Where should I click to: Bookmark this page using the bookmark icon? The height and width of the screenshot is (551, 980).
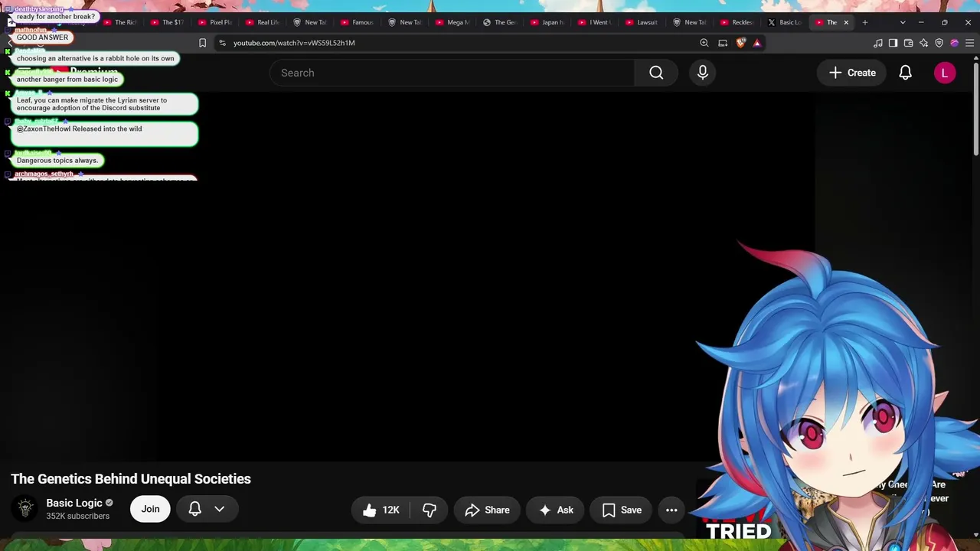click(202, 43)
